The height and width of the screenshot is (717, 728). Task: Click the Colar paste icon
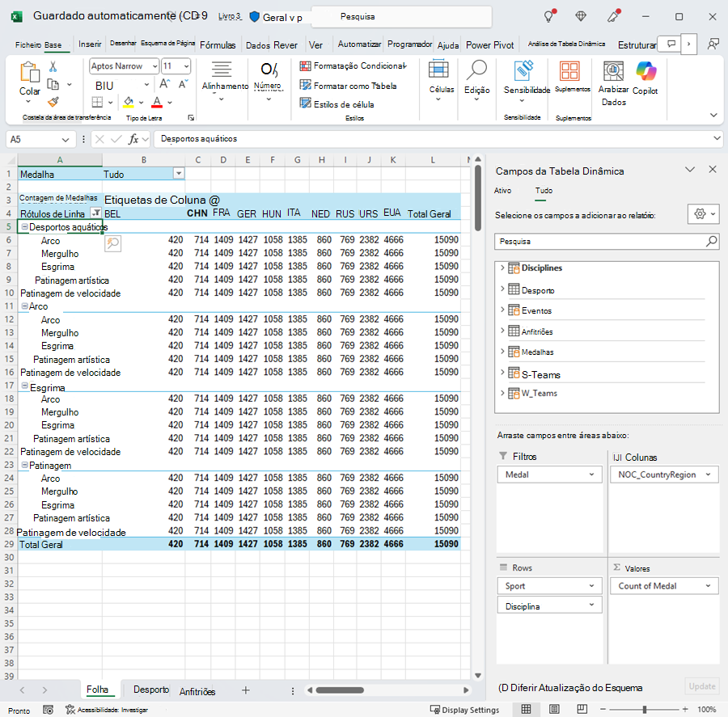(30, 73)
